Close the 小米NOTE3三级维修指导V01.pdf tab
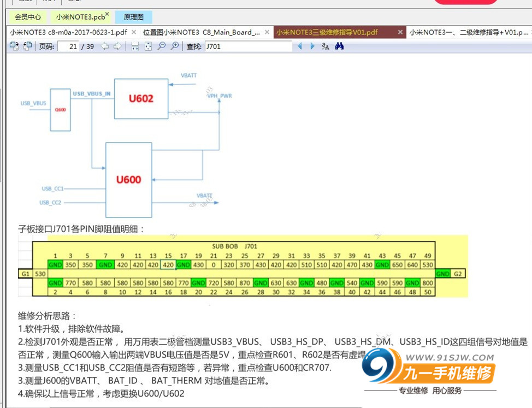Viewport: 532px width, 408px height. (x=400, y=32)
